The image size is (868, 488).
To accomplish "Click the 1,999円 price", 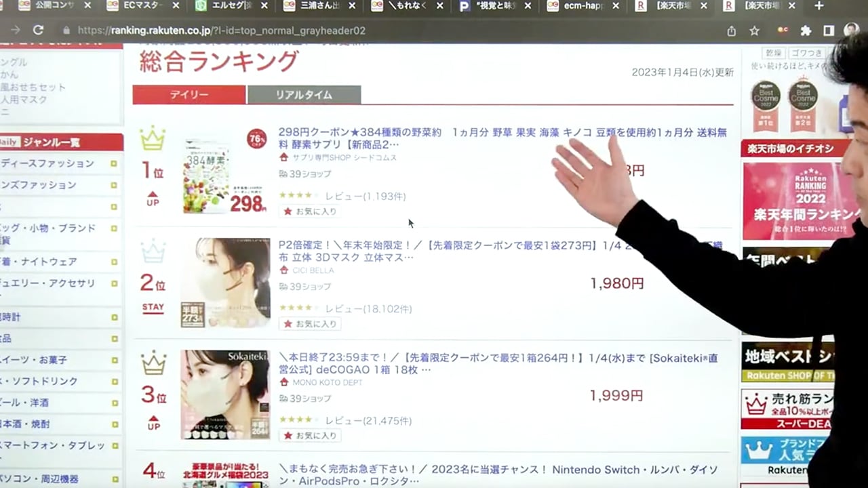I will click(617, 396).
